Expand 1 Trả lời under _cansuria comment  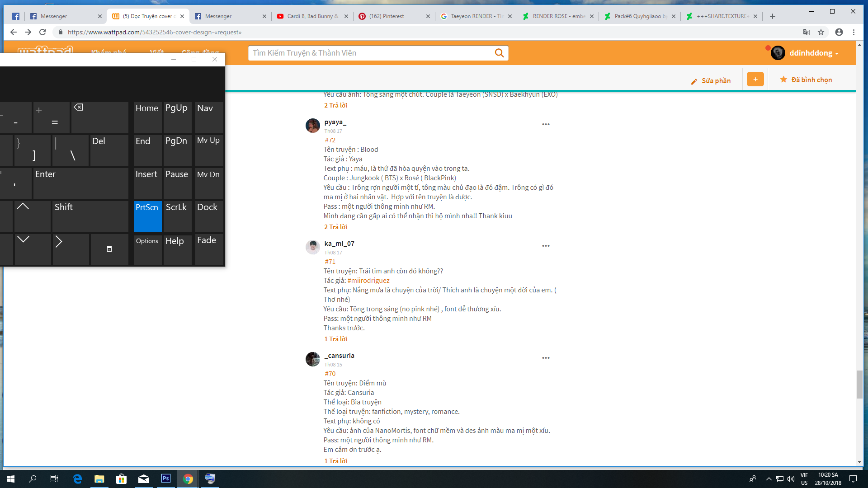(335, 461)
